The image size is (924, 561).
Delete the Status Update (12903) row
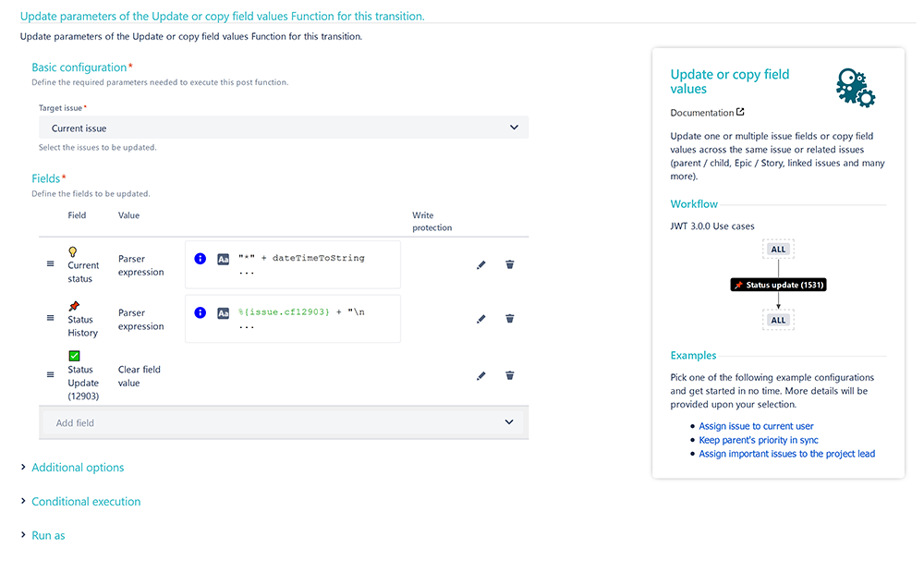[x=510, y=375]
